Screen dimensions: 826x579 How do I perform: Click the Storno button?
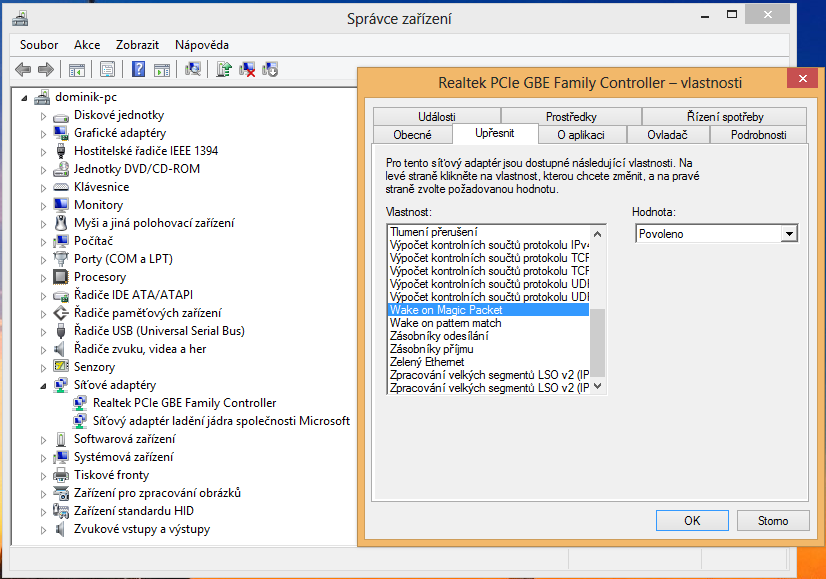pyautogui.click(x=773, y=521)
